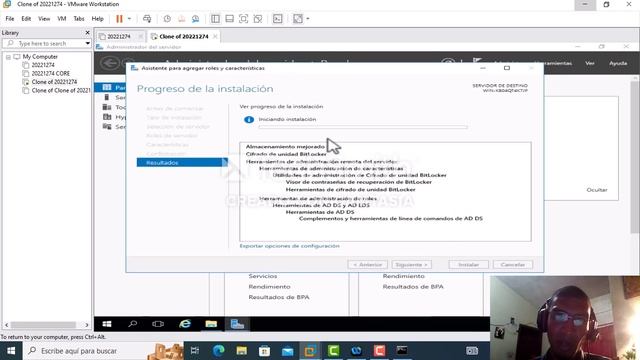Click the Stretch Guest display icon

298,19
